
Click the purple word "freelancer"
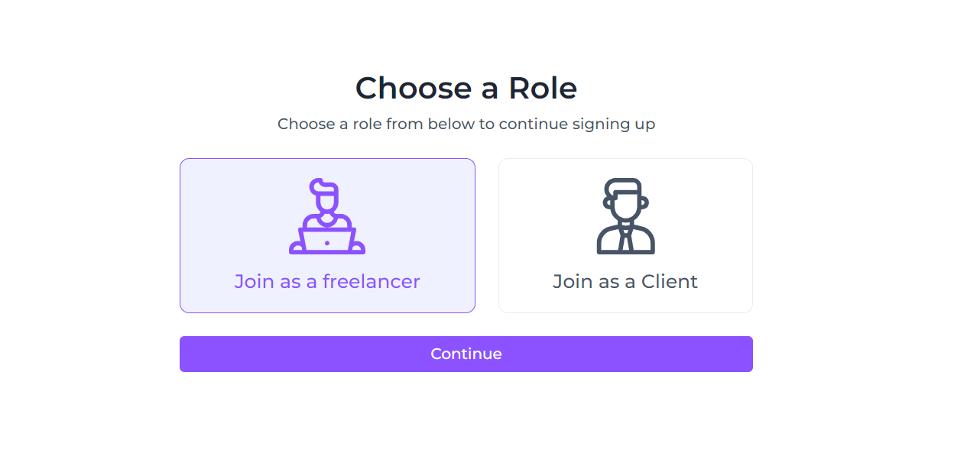pos(372,281)
